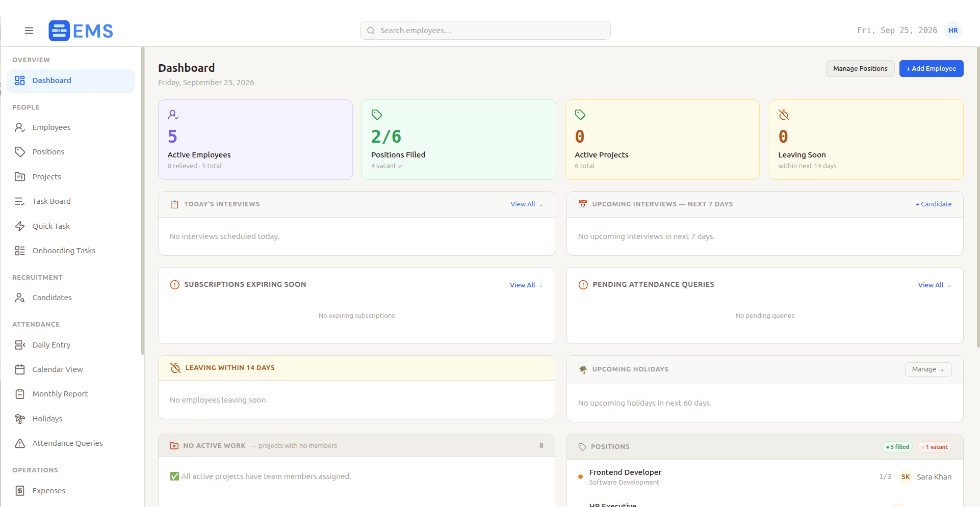Image resolution: width=980 pixels, height=507 pixels.
Task: Open the Active Employees stat card
Action: (255, 140)
